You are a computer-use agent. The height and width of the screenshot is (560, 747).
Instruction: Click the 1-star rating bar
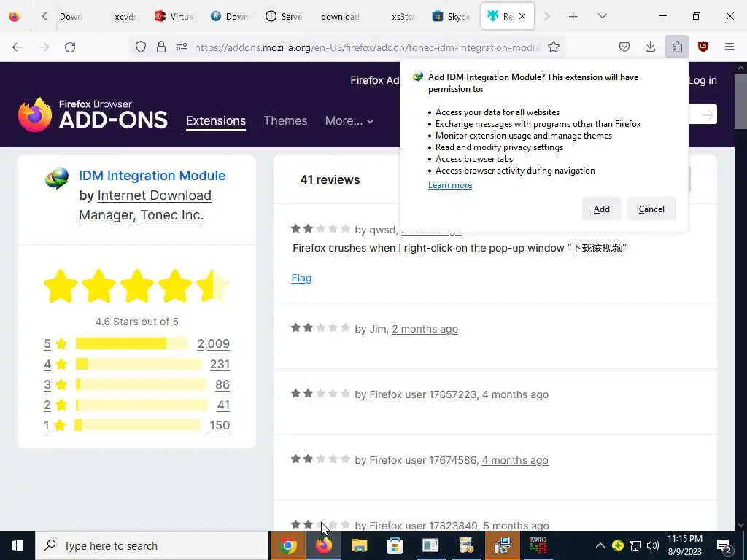click(x=138, y=426)
